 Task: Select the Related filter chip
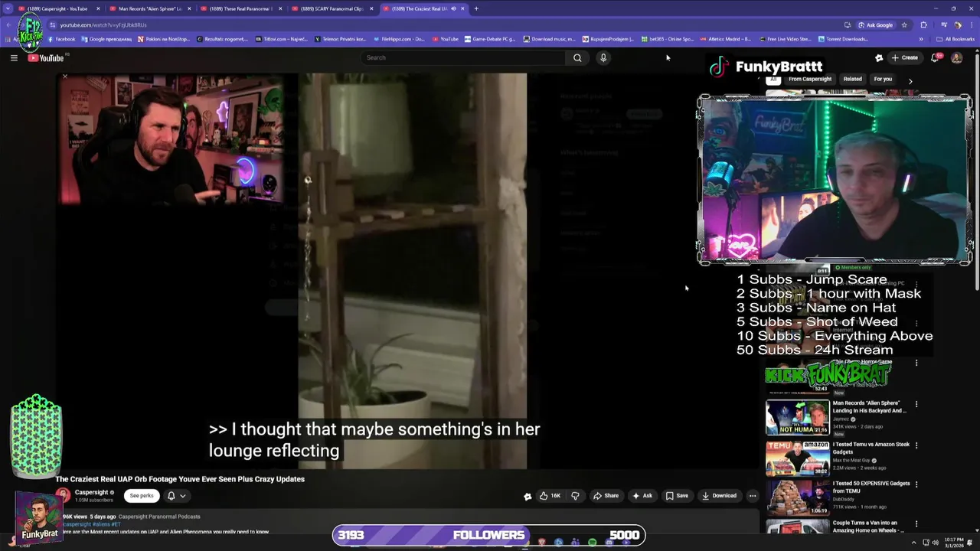tap(852, 79)
